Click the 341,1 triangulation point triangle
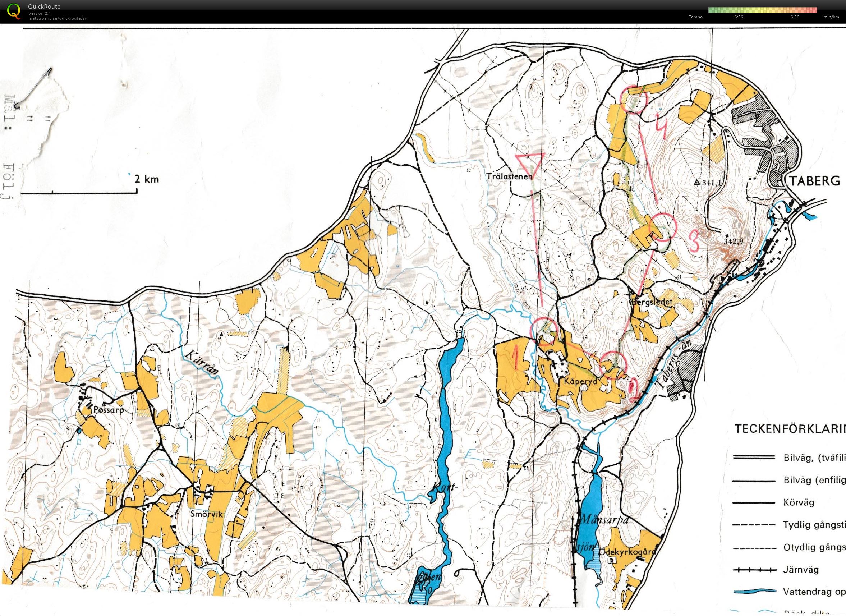The image size is (846, 616). pos(696,183)
